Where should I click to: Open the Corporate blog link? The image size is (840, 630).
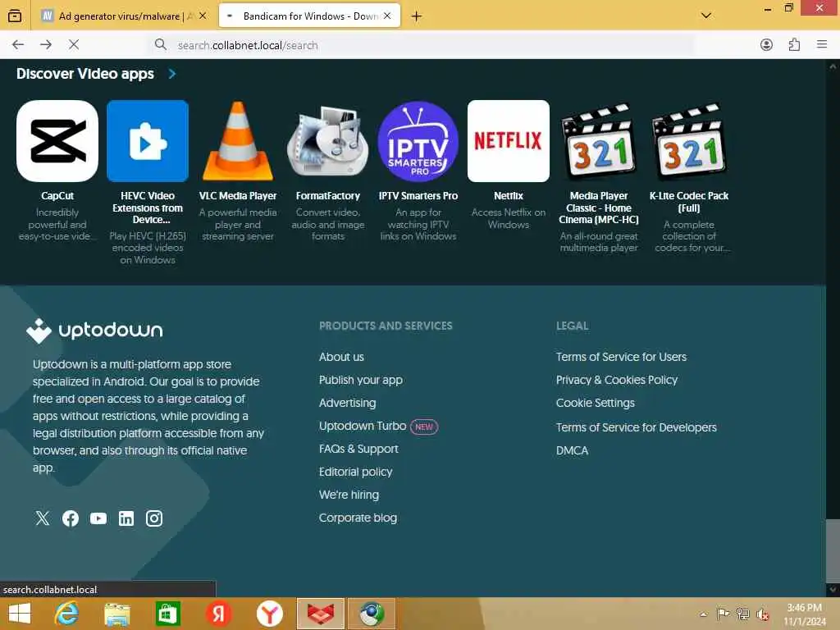[358, 518]
